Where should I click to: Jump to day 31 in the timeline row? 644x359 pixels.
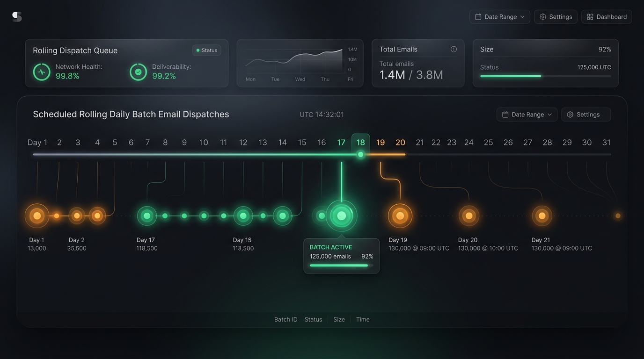point(607,143)
